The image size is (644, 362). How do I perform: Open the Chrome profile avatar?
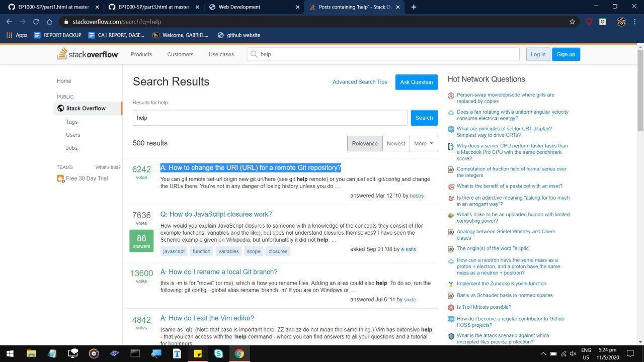pos(621,22)
